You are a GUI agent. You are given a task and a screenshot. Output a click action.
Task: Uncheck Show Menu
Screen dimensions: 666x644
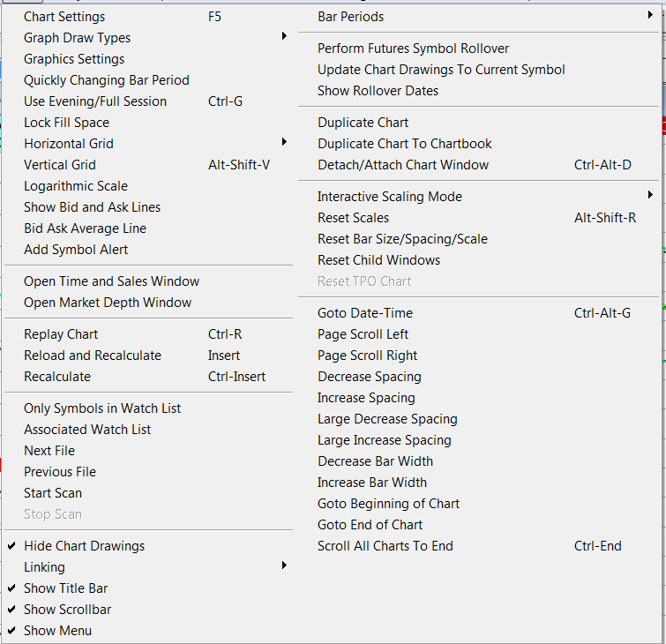[x=148, y=631]
